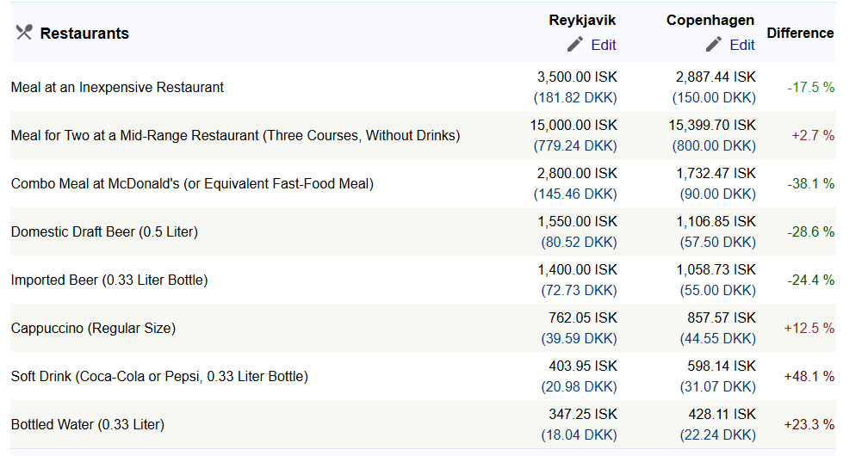Click the (57.50 DKK) converted value

pyautogui.click(x=718, y=243)
